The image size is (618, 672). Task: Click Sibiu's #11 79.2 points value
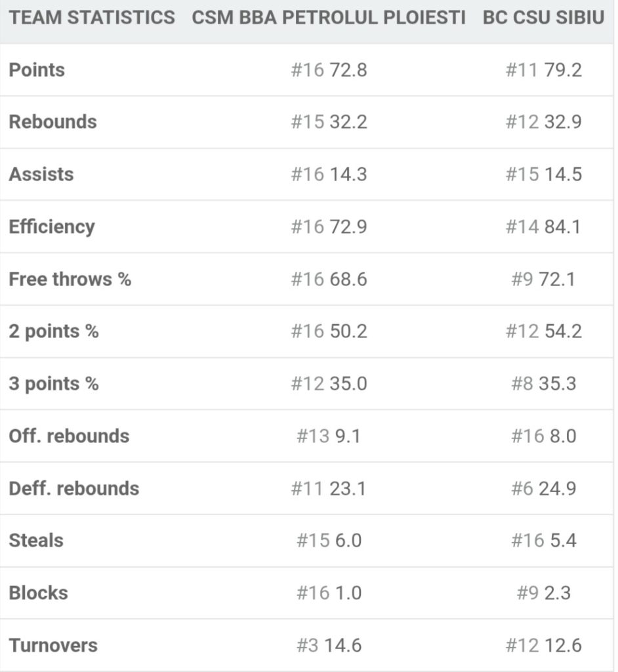point(543,70)
